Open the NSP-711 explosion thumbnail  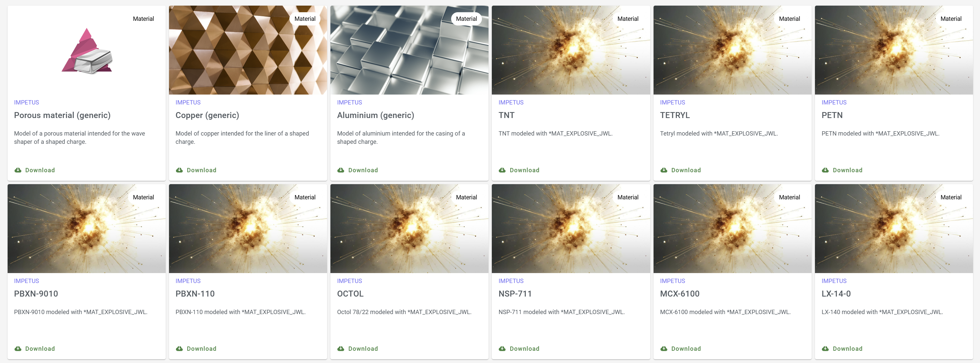571,228
